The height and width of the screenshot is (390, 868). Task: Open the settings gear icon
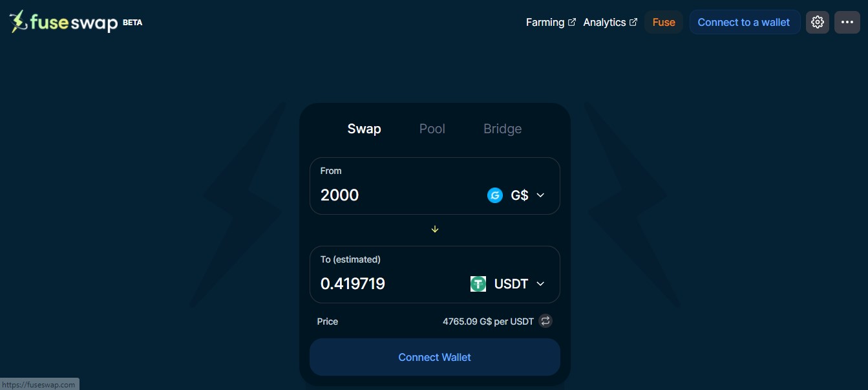[818, 22]
